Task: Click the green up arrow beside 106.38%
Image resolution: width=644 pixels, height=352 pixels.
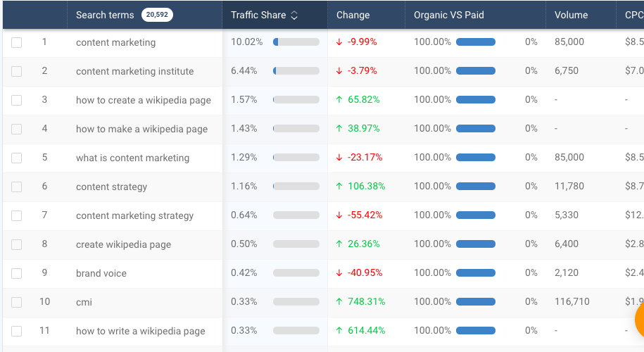Action: pyautogui.click(x=339, y=186)
